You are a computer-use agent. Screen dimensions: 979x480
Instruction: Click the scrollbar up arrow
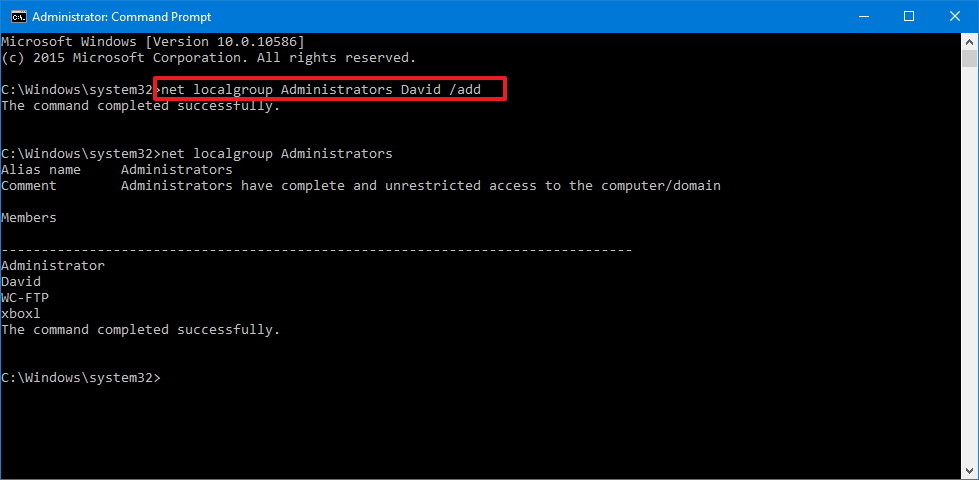click(969, 41)
